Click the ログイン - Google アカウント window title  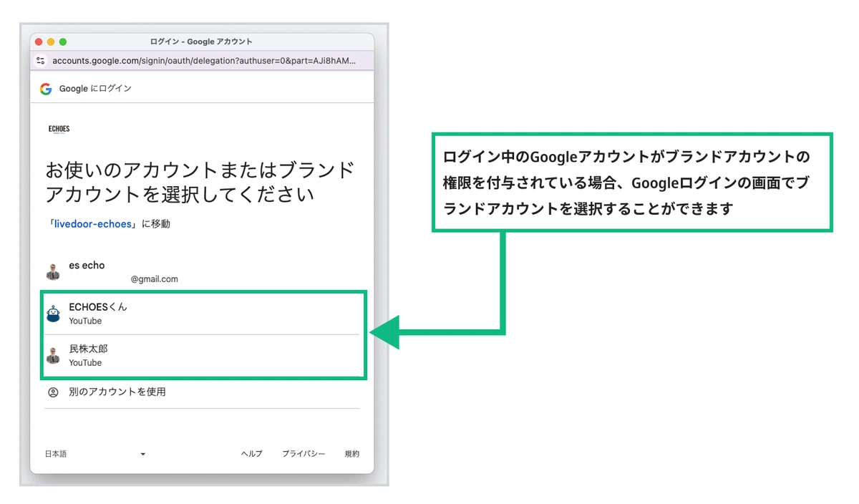201,42
